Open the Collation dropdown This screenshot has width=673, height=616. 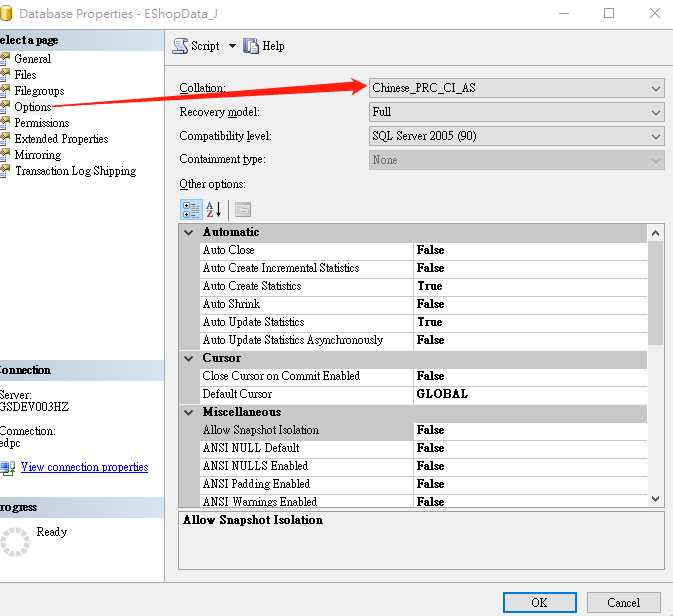517,88
